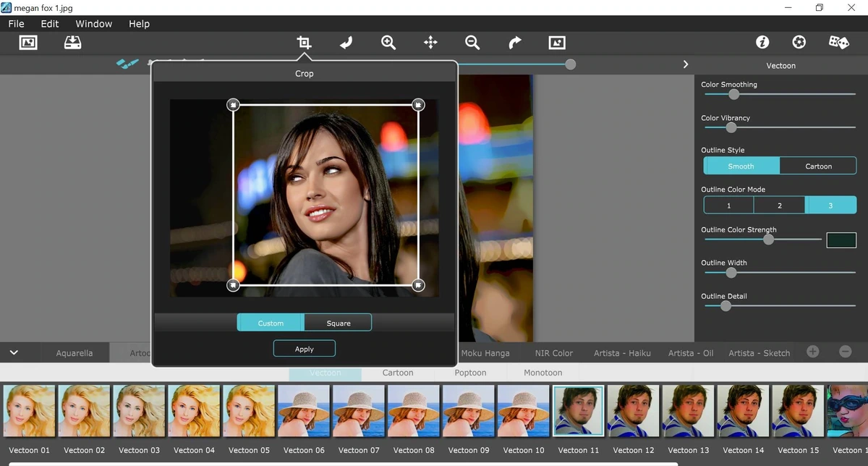This screenshot has width=868, height=466.
Task: Click the open image icon
Action: (28, 43)
